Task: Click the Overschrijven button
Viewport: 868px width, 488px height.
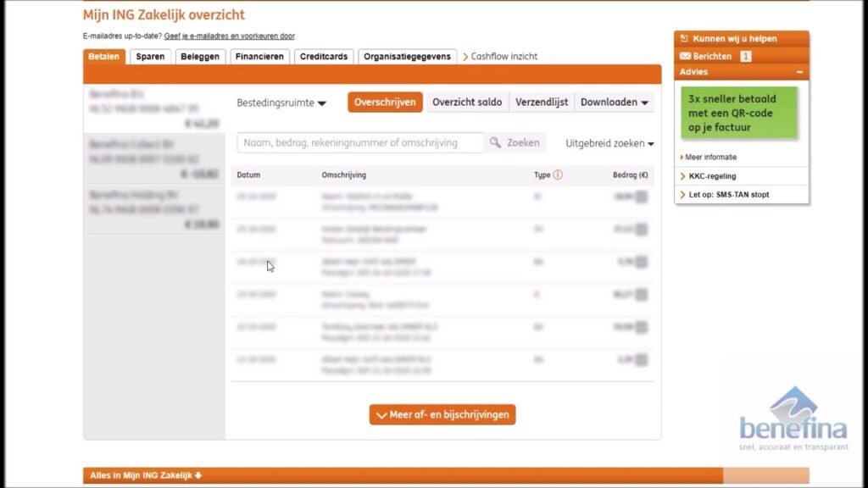Action: (x=385, y=103)
